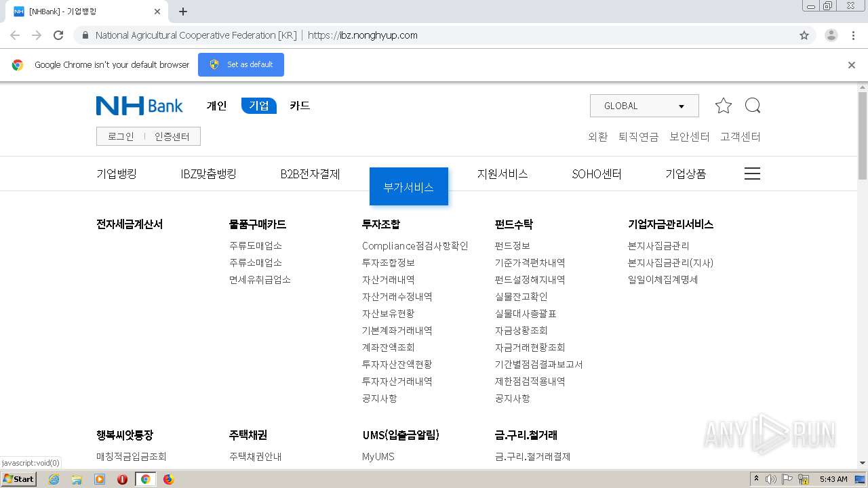Set Chrome as default browser

pyautogui.click(x=241, y=65)
